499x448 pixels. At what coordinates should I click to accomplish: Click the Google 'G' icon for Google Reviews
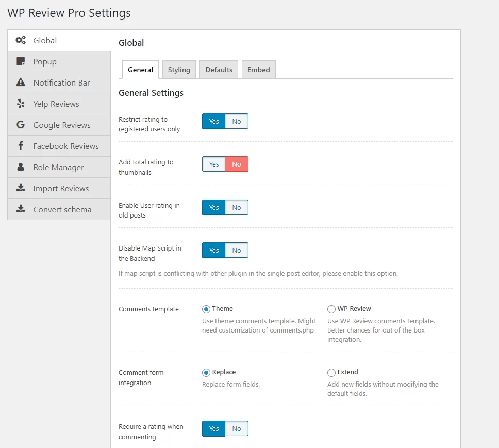click(x=21, y=125)
